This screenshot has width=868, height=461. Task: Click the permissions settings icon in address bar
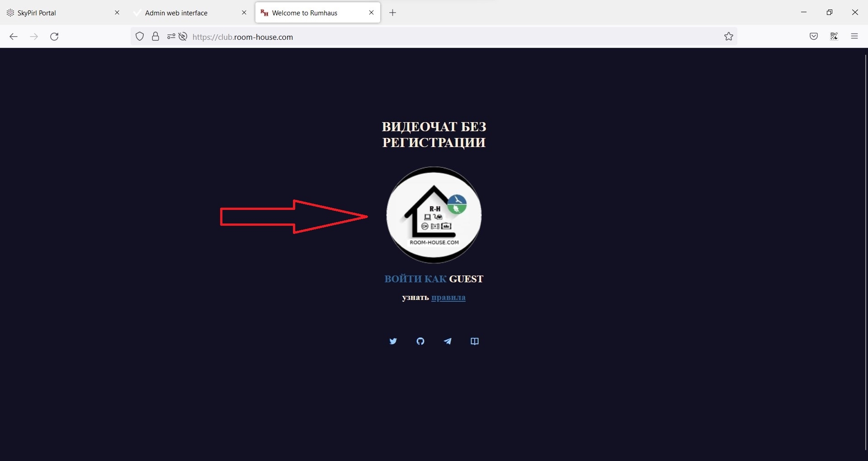point(171,37)
